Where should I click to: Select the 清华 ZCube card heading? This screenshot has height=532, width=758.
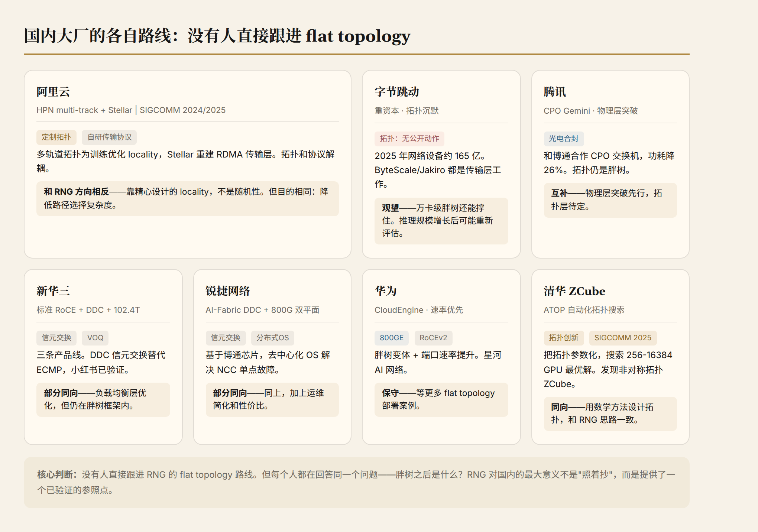click(x=574, y=291)
